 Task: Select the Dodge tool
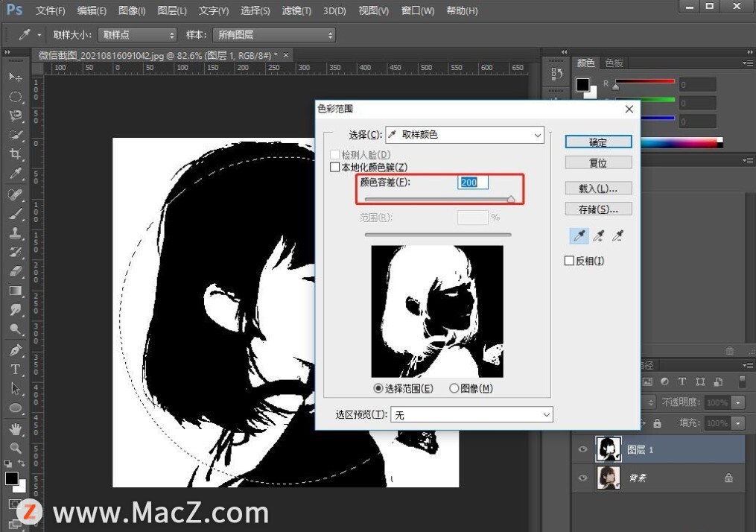pos(16,329)
